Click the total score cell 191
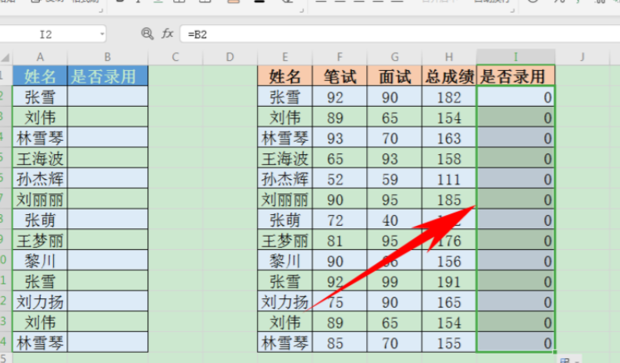The image size is (620, 363). [x=449, y=282]
